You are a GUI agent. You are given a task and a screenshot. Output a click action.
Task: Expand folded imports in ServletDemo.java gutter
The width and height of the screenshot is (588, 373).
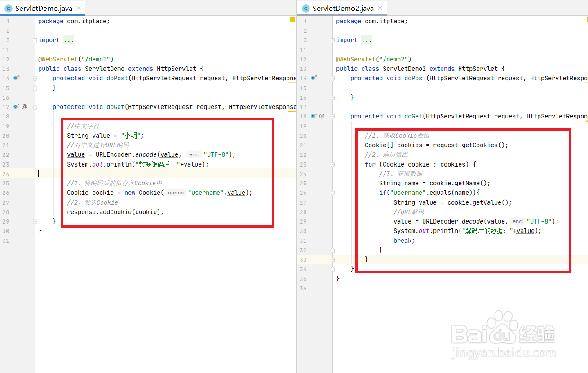35,40
